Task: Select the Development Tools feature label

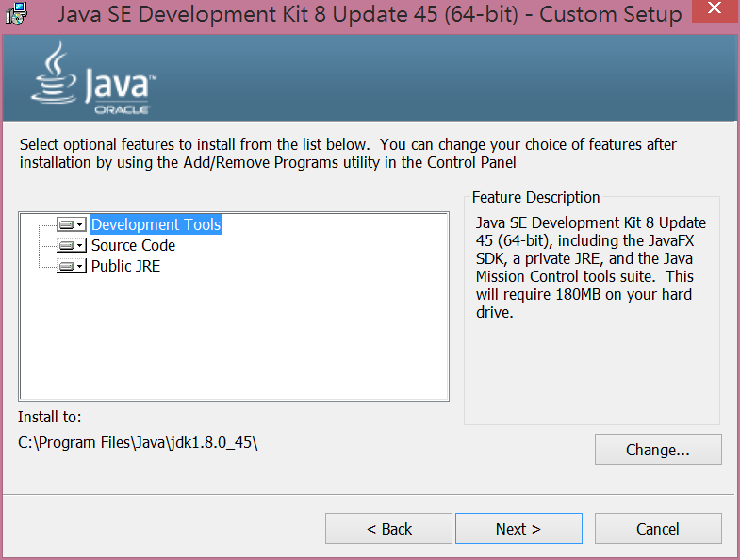Action: (x=156, y=225)
